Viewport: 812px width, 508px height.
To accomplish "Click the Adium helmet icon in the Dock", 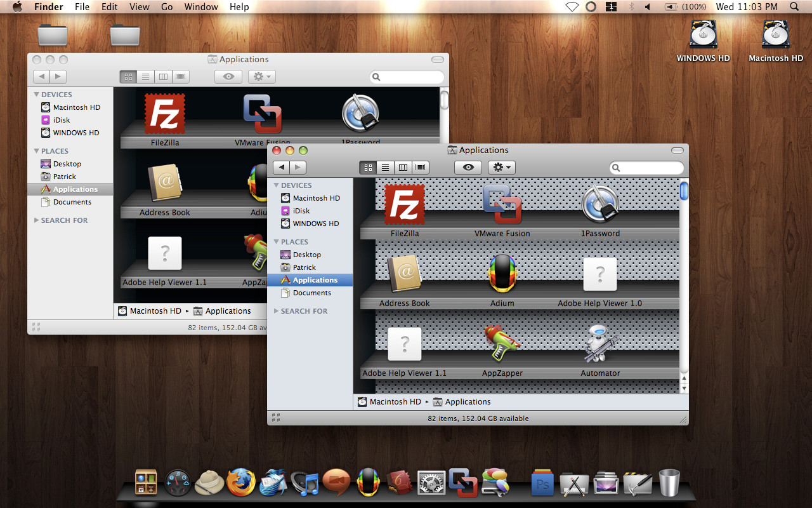I will (x=369, y=483).
